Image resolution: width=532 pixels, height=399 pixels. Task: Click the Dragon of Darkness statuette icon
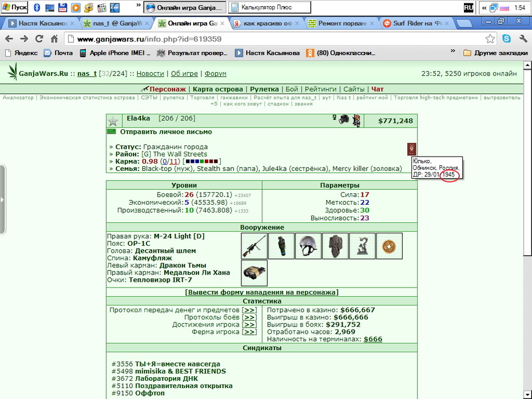pos(362,246)
